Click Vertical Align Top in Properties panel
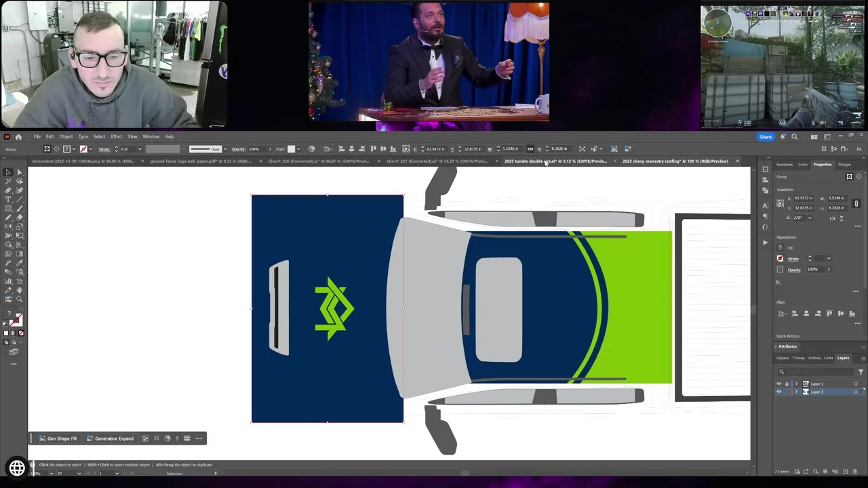The width and height of the screenshot is (868, 488). point(829,314)
